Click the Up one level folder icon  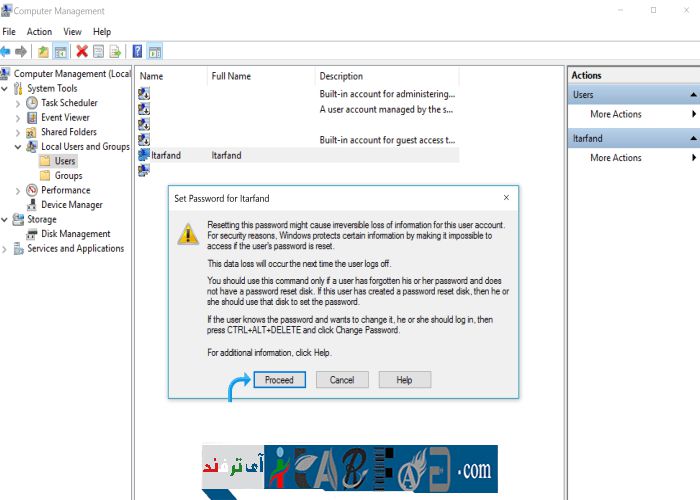click(x=43, y=51)
